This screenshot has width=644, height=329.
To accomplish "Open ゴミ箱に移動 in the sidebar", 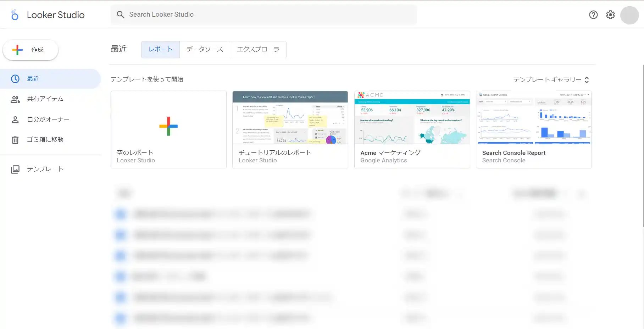I will [x=50, y=140].
